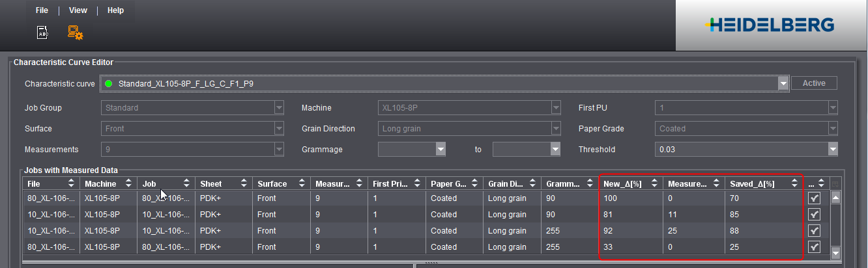Click the column configuration icon above the scrollbar

point(835,184)
